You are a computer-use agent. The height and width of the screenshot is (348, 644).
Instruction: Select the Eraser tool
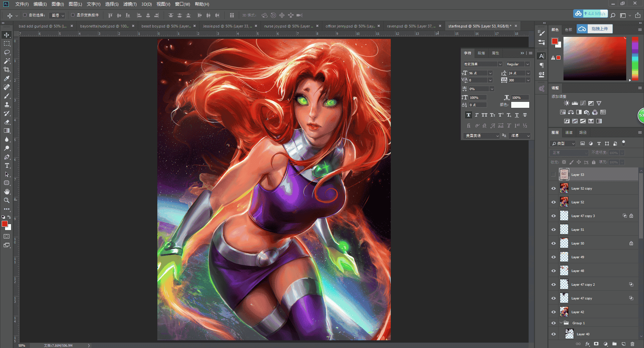(x=7, y=122)
